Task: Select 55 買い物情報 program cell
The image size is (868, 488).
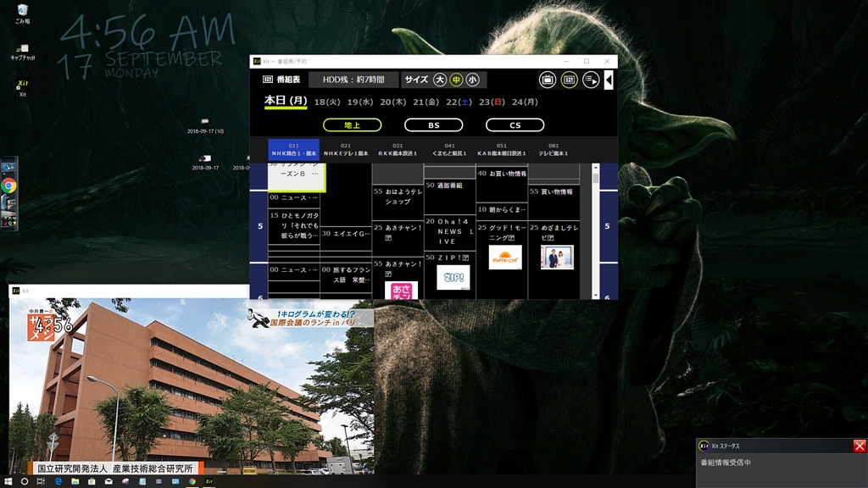Action: (554, 203)
